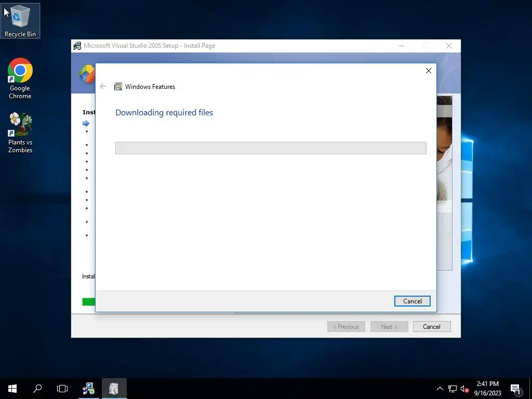Click the Visual Studio logo in setup header
Image resolution: width=532 pixels, height=399 pixels.
(x=87, y=74)
